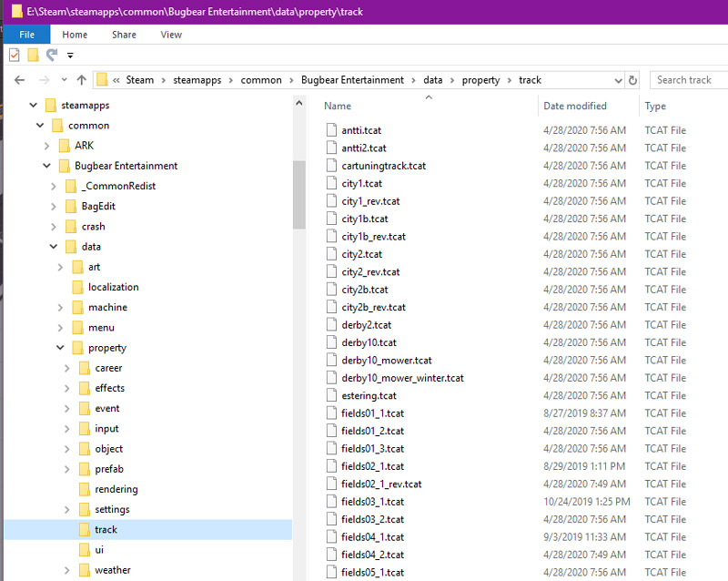The image size is (728, 581).
Task: Open the address bar history dropdown
Action: [x=618, y=80]
